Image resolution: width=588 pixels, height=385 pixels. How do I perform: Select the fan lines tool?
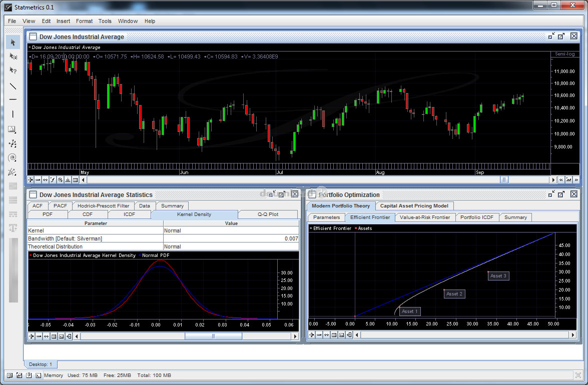[x=13, y=172]
